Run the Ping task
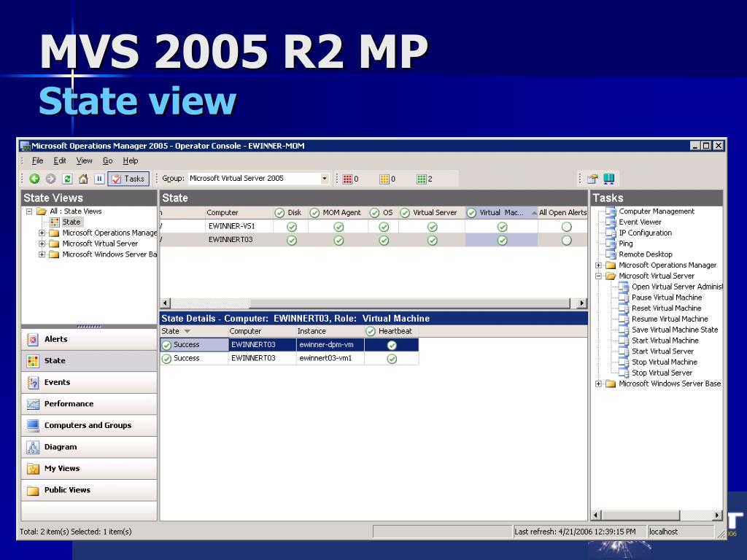Viewport: 747px width, 560px height. [625, 244]
